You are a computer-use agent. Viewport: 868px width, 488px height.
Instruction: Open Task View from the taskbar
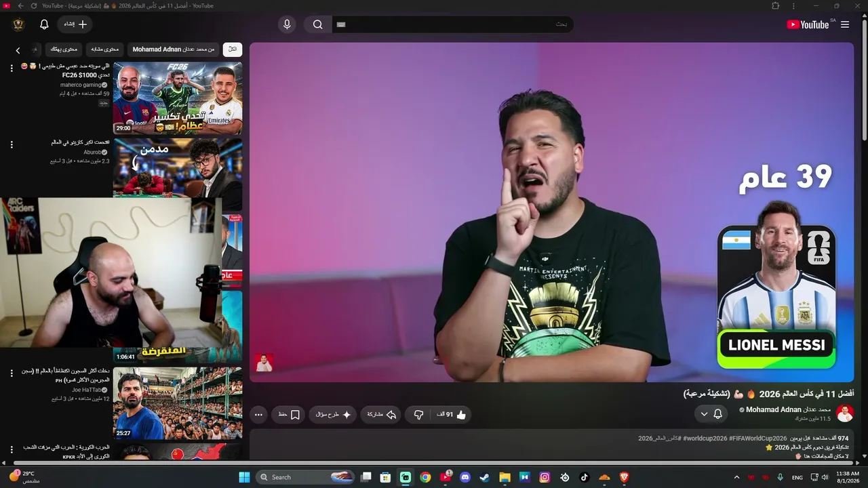[x=366, y=477]
